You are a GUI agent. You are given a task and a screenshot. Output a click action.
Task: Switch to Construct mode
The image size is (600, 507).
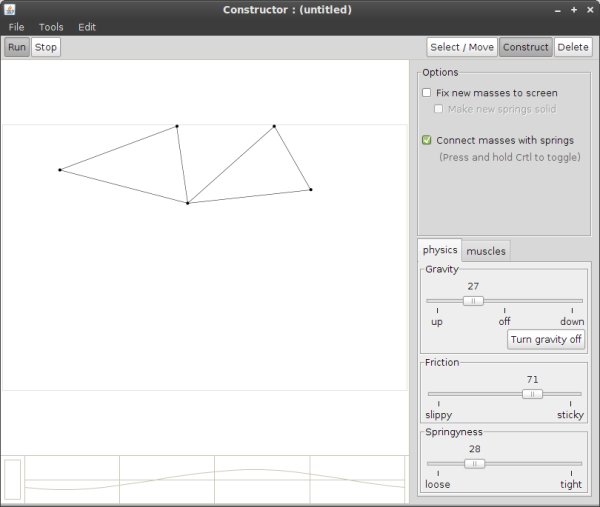(x=525, y=47)
